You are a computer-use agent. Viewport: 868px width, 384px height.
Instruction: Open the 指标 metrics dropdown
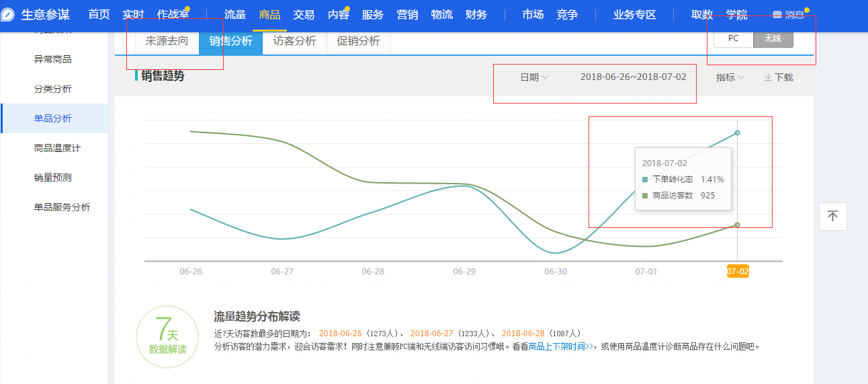tap(730, 77)
